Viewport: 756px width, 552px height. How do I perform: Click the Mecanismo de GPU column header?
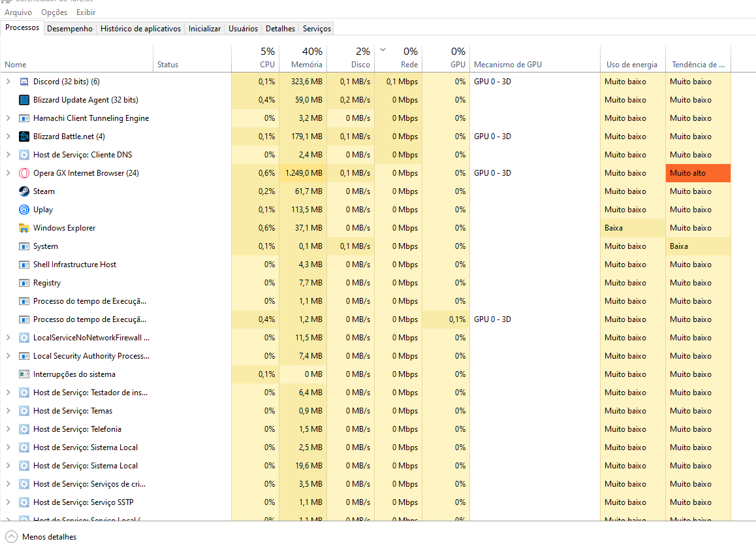[535, 59]
